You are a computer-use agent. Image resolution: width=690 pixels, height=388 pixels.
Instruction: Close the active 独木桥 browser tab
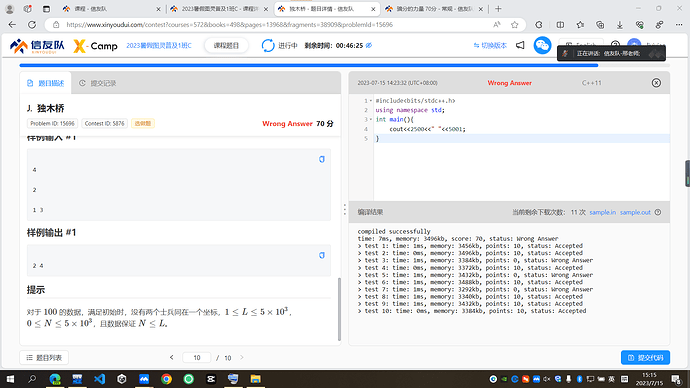tap(373, 9)
